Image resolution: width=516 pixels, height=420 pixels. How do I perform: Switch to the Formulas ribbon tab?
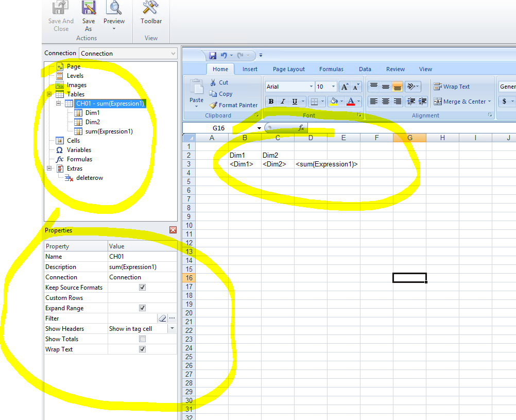point(331,69)
